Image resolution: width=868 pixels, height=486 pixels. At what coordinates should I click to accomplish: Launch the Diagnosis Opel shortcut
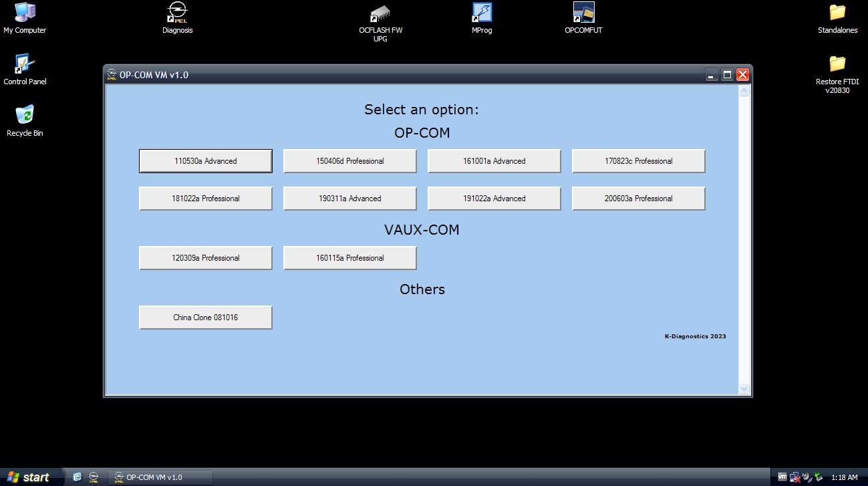click(x=177, y=18)
